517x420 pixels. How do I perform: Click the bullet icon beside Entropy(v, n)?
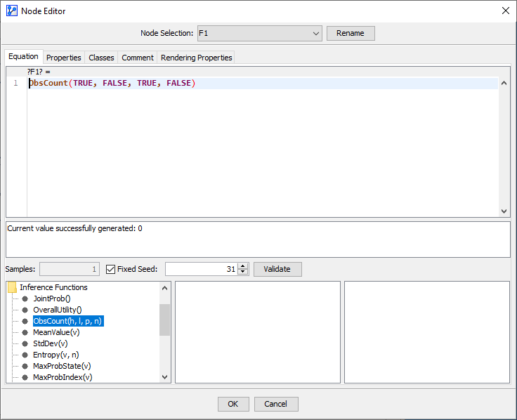pos(25,355)
